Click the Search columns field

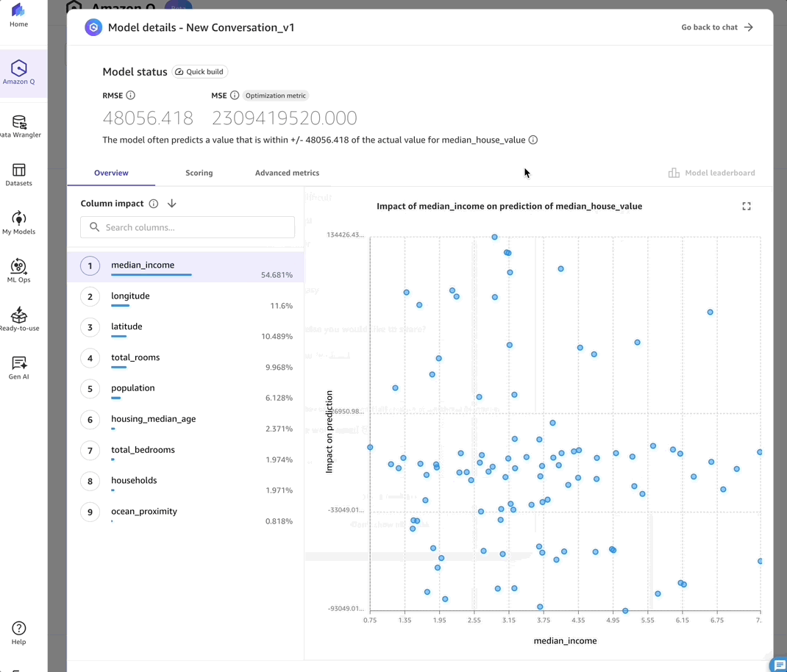pyautogui.click(x=188, y=227)
